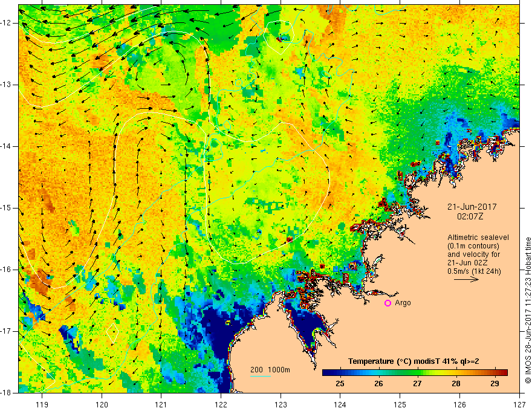The width and height of the screenshot is (532, 411).
Task: Click the date label 21-Jun-2017
Action: 472,207
